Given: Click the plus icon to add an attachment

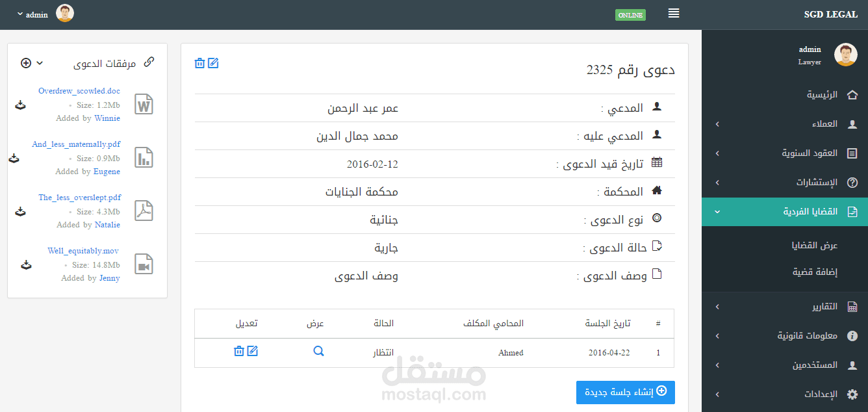Looking at the screenshot, I should point(25,62).
